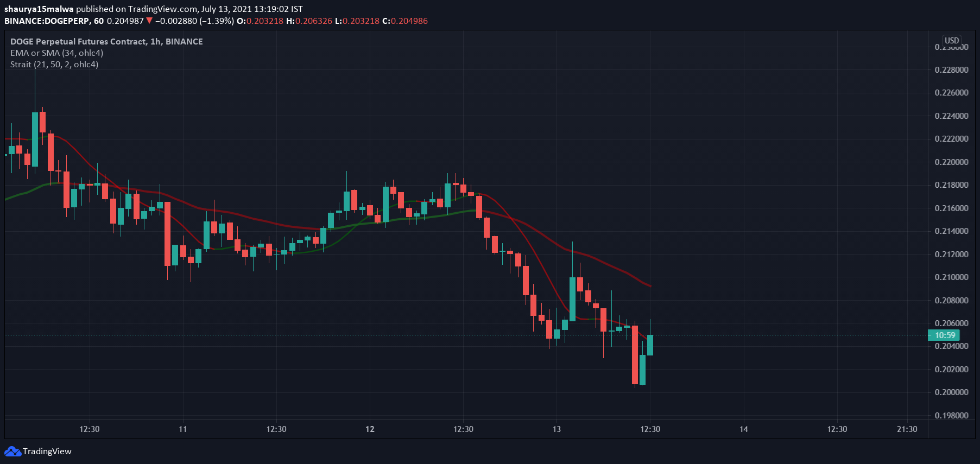Click the open value O:0.203218

260,21
